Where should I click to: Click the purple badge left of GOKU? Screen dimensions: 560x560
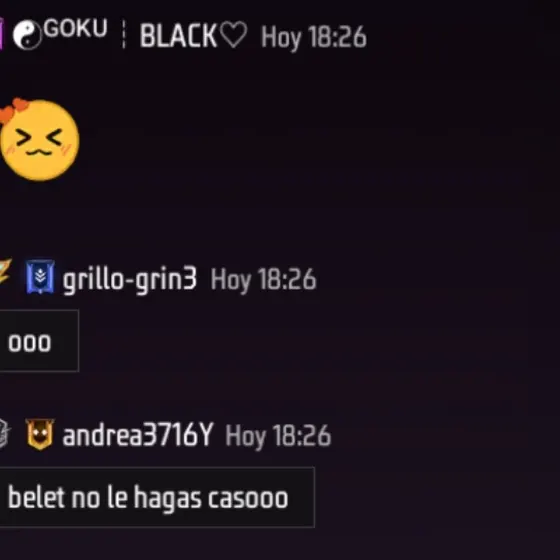click(x=1, y=34)
